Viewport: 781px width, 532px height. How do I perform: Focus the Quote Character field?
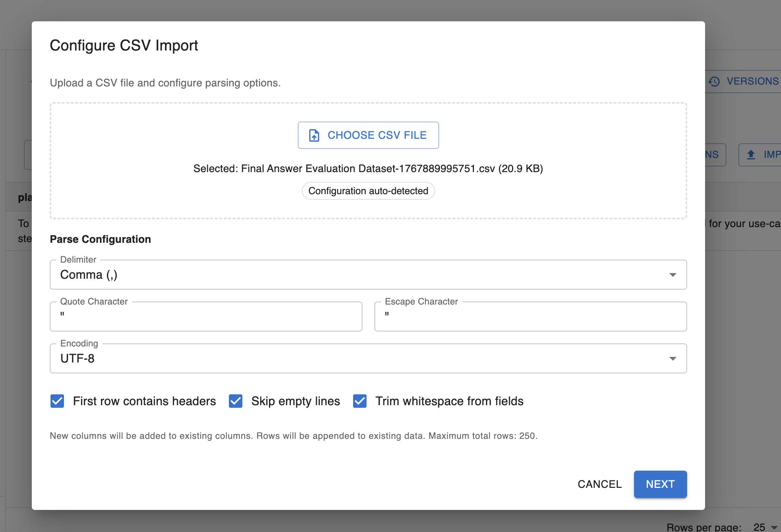(x=206, y=317)
